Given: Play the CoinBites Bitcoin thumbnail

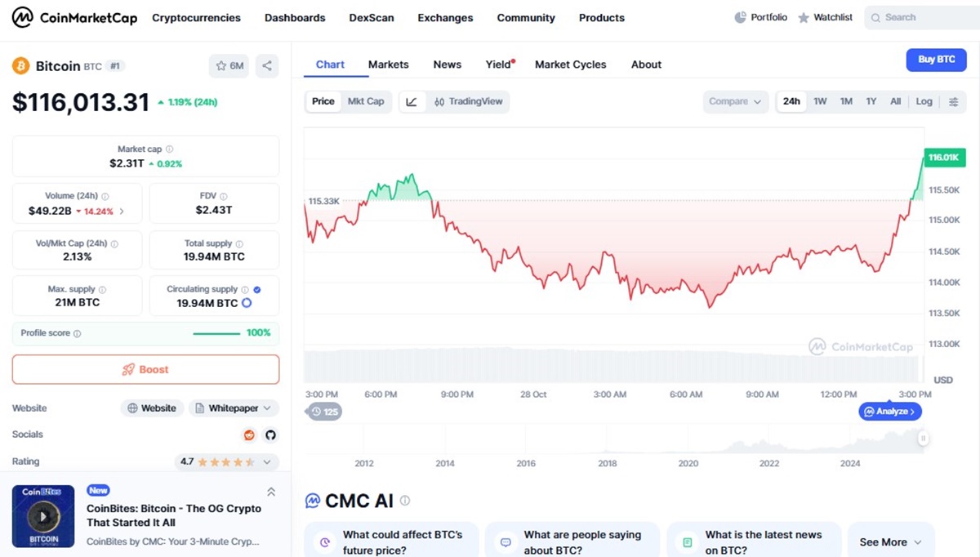Looking at the screenshot, I should (43, 516).
